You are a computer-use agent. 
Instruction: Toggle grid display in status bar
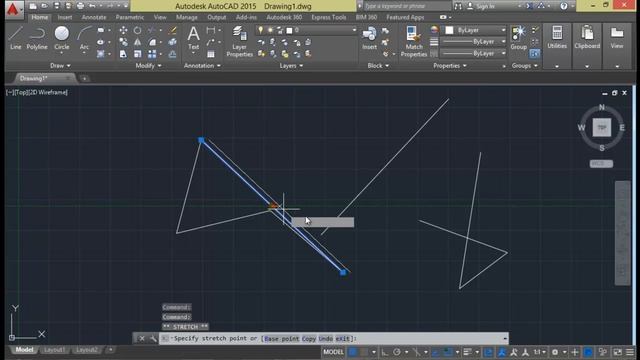click(x=353, y=352)
